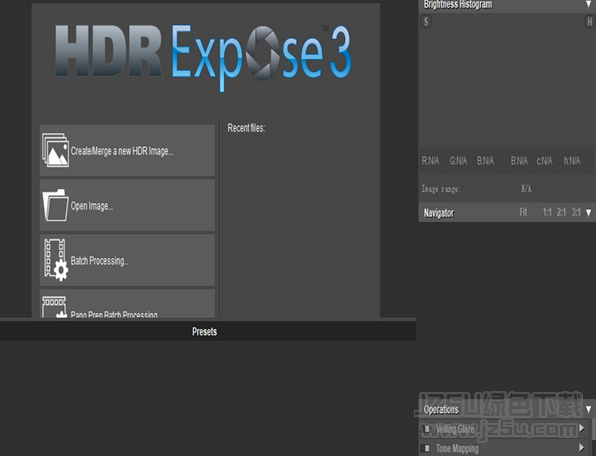The width and height of the screenshot is (596, 456).
Task: Click the Navigator preview area
Action: click(x=507, y=310)
